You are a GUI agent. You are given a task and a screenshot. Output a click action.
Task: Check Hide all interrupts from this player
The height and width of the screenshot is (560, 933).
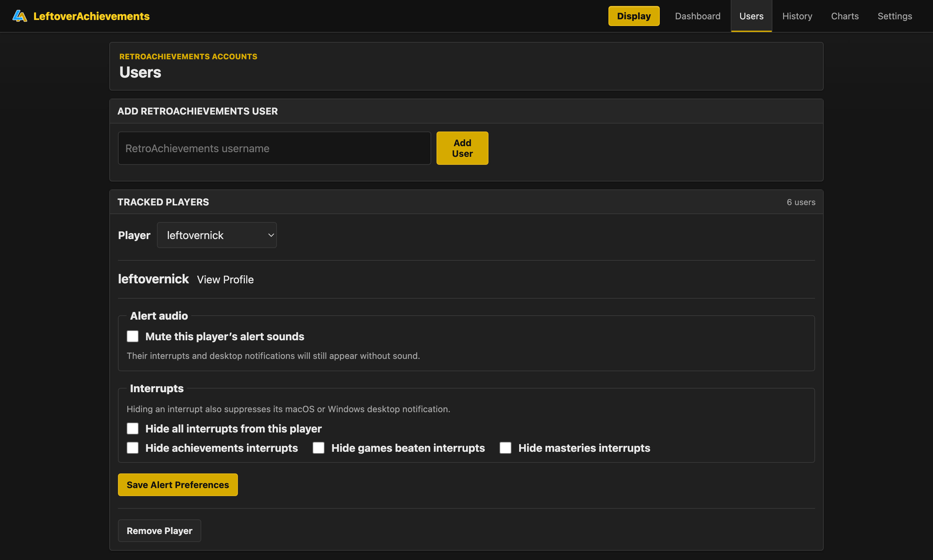[133, 429]
